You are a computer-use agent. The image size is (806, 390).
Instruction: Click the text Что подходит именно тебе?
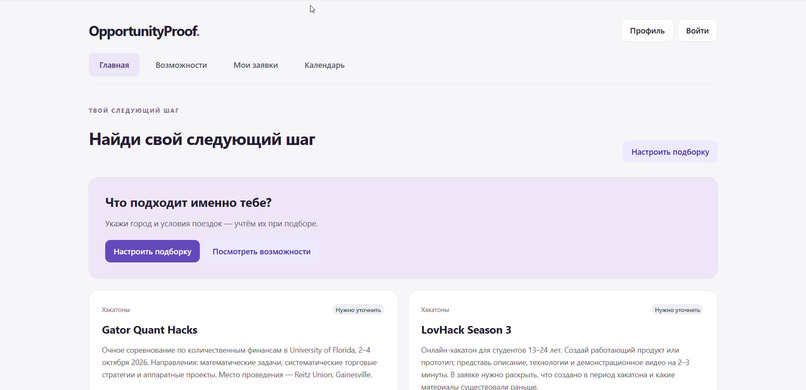188,203
